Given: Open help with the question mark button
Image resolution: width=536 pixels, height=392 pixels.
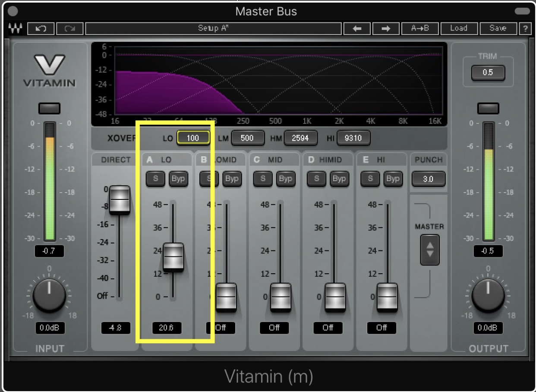Looking at the screenshot, I should click(x=525, y=28).
